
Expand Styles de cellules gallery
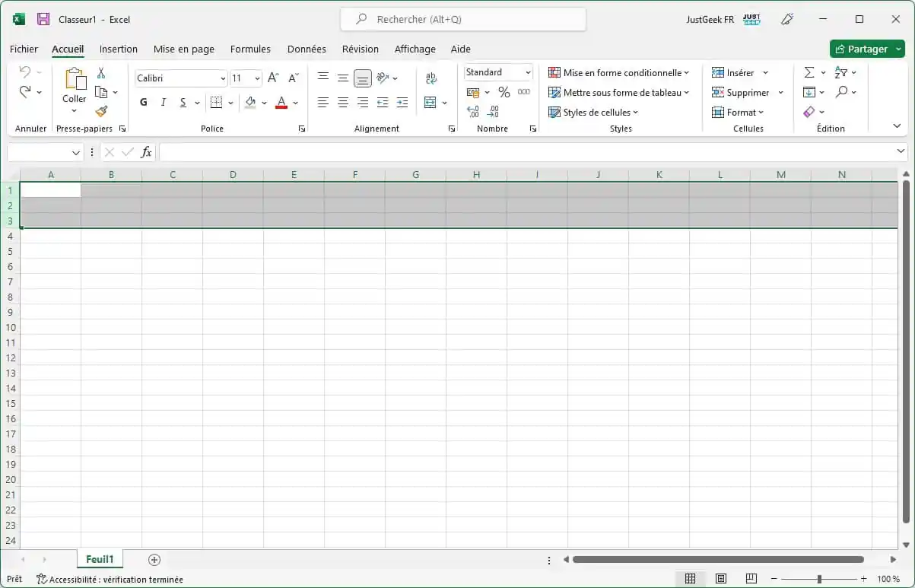click(593, 112)
